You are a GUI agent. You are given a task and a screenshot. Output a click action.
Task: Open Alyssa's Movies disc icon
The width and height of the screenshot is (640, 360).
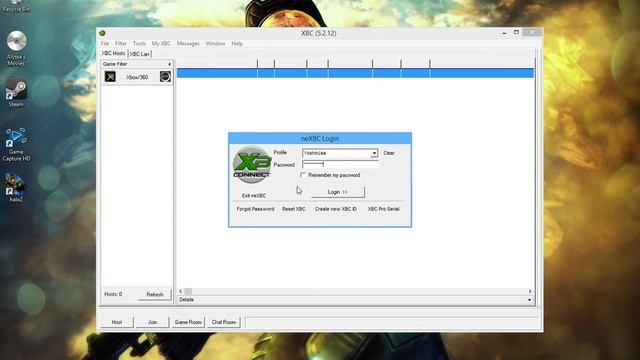tap(16, 48)
